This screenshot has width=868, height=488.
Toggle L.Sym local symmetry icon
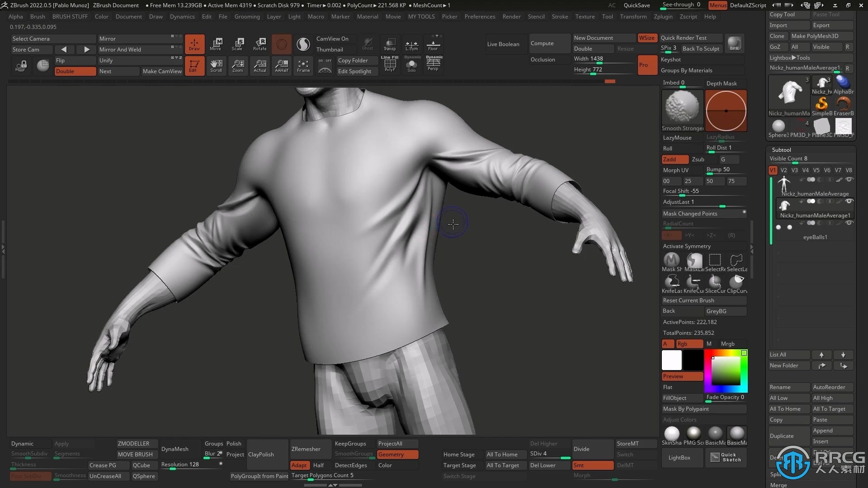point(411,44)
